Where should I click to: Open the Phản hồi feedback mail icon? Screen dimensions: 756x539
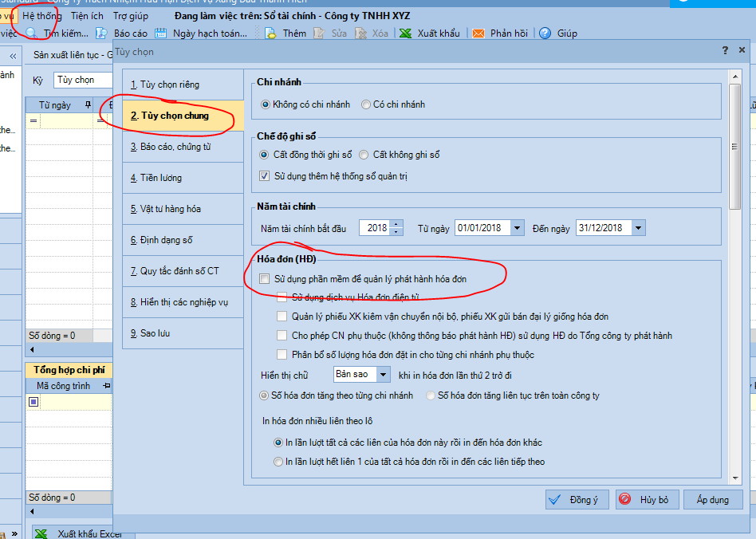[x=478, y=33]
